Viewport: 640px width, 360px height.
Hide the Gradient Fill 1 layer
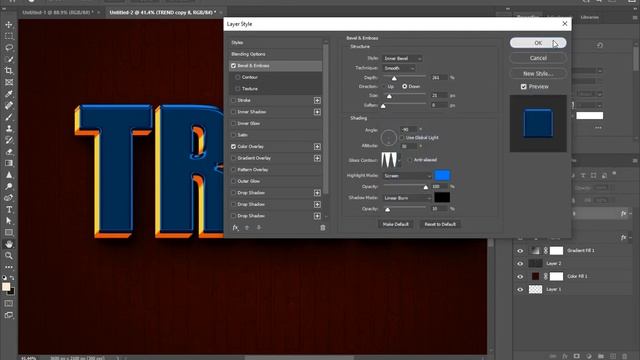point(520,251)
